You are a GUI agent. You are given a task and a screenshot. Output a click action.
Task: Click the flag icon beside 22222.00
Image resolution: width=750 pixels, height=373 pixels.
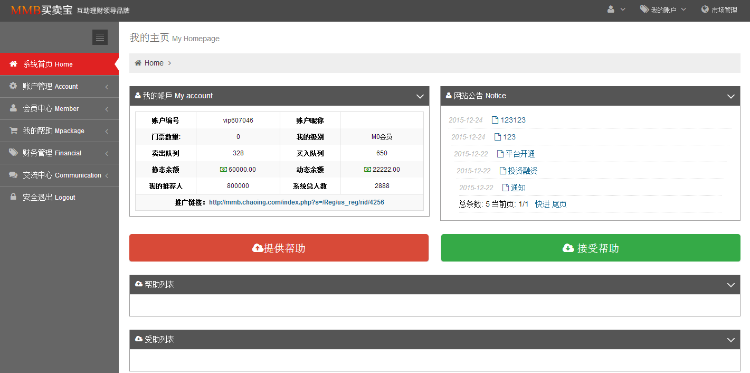(x=367, y=169)
